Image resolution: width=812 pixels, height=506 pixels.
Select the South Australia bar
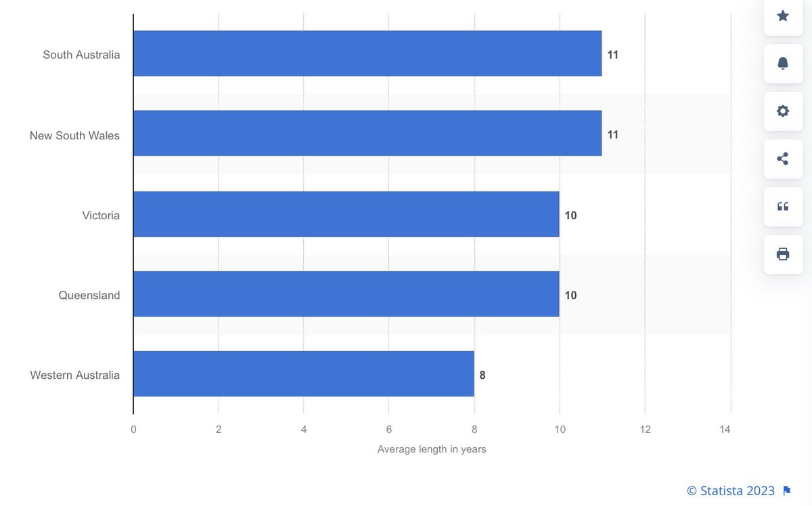tap(367, 53)
